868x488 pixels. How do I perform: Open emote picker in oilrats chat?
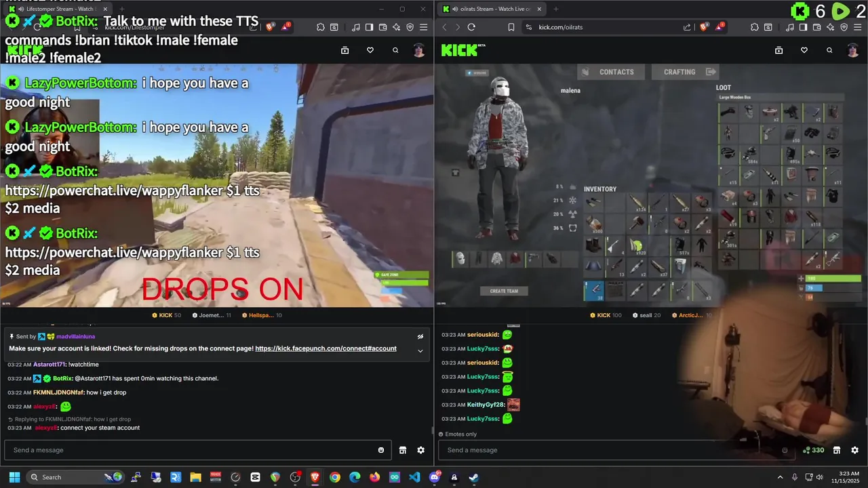pyautogui.click(x=785, y=450)
